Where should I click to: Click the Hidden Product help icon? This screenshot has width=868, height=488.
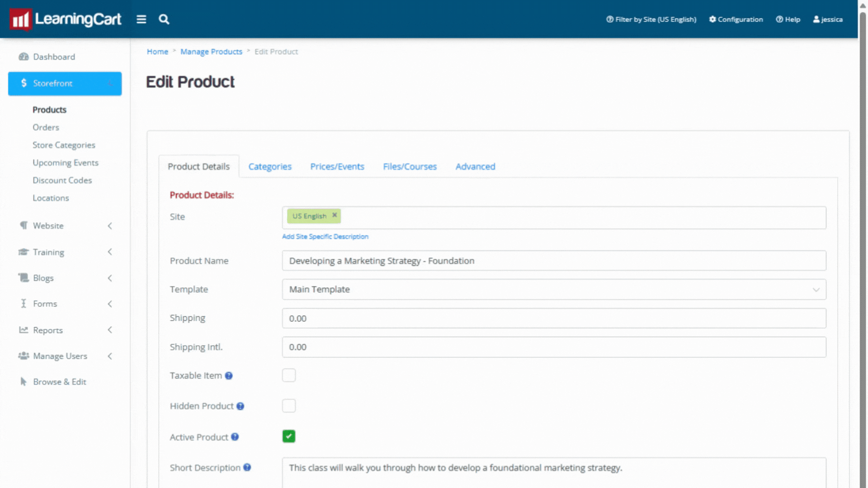[x=240, y=406]
